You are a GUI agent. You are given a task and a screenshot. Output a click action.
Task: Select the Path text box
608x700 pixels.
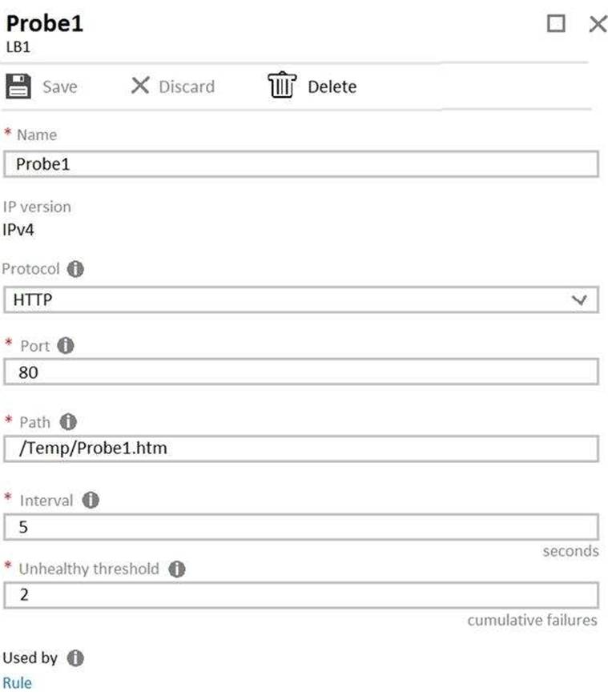click(x=300, y=449)
